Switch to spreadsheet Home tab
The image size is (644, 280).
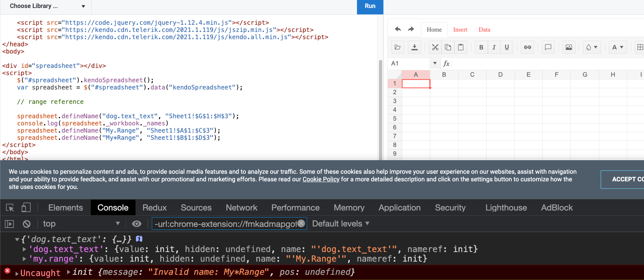pyautogui.click(x=434, y=30)
